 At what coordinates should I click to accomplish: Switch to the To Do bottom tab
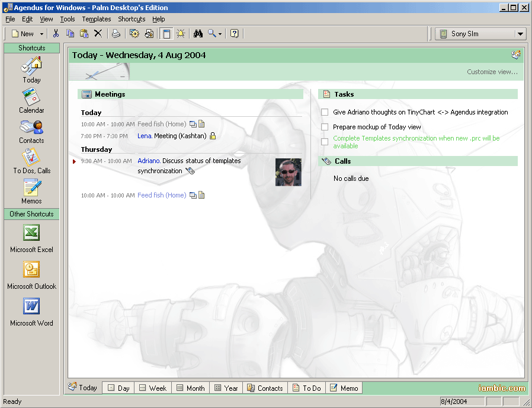point(307,388)
